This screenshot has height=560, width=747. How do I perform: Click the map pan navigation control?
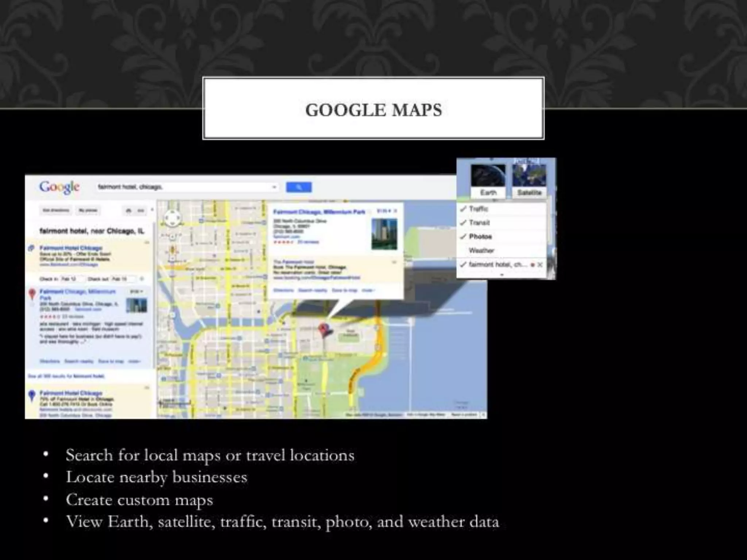pyautogui.click(x=172, y=219)
